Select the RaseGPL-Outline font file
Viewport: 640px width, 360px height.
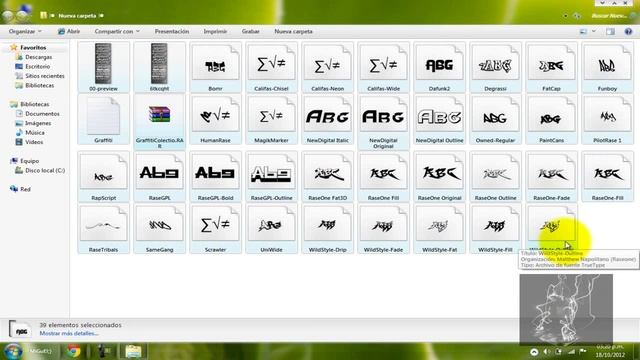271,176
